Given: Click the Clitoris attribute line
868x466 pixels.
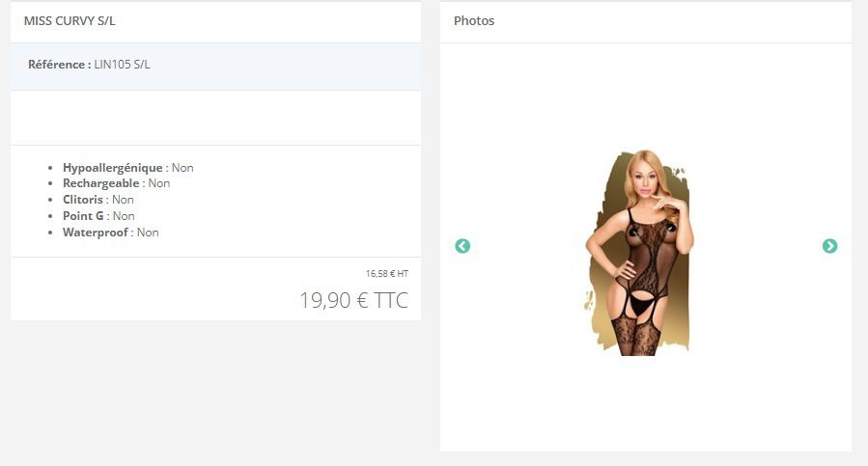Looking at the screenshot, I should (x=98, y=200).
